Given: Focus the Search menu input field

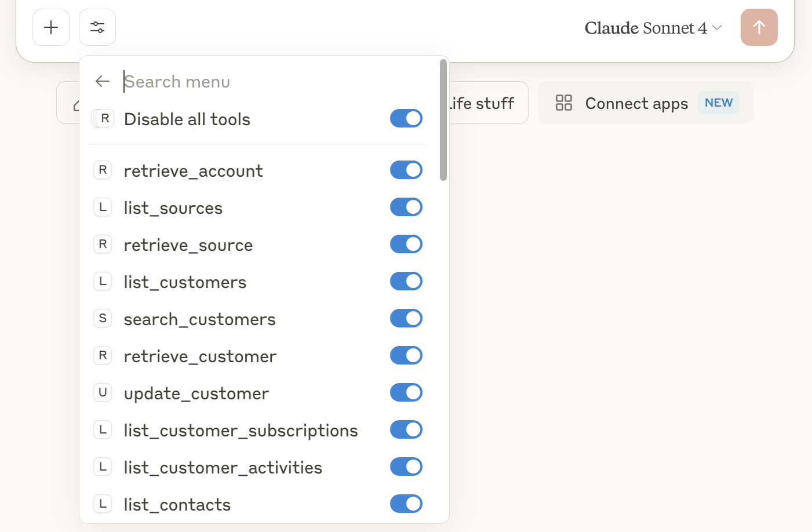Looking at the screenshot, I should coord(275,82).
